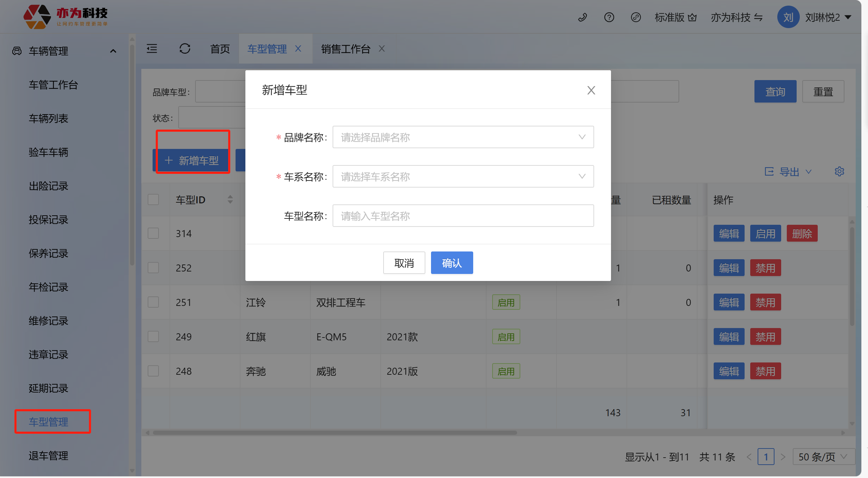Click the refresh page icon

click(x=185, y=48)
